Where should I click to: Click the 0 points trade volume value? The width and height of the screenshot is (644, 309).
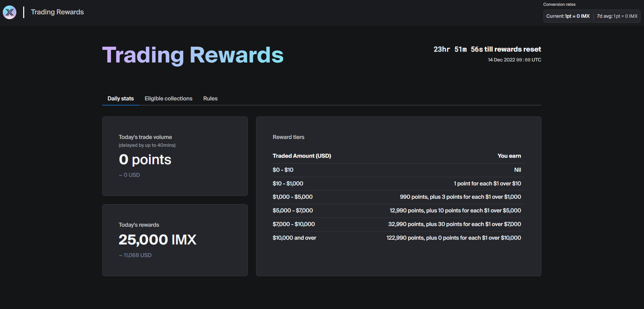[x=145, y=159]
